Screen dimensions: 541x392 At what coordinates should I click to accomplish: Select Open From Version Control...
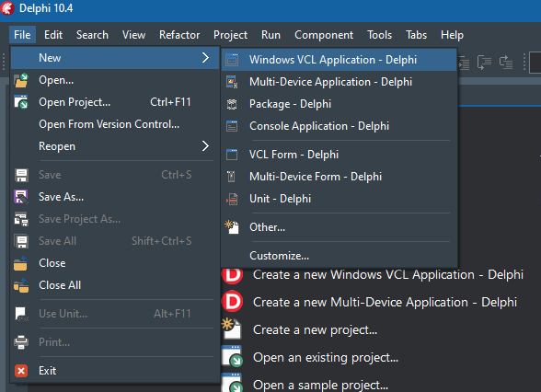point(115,124)
